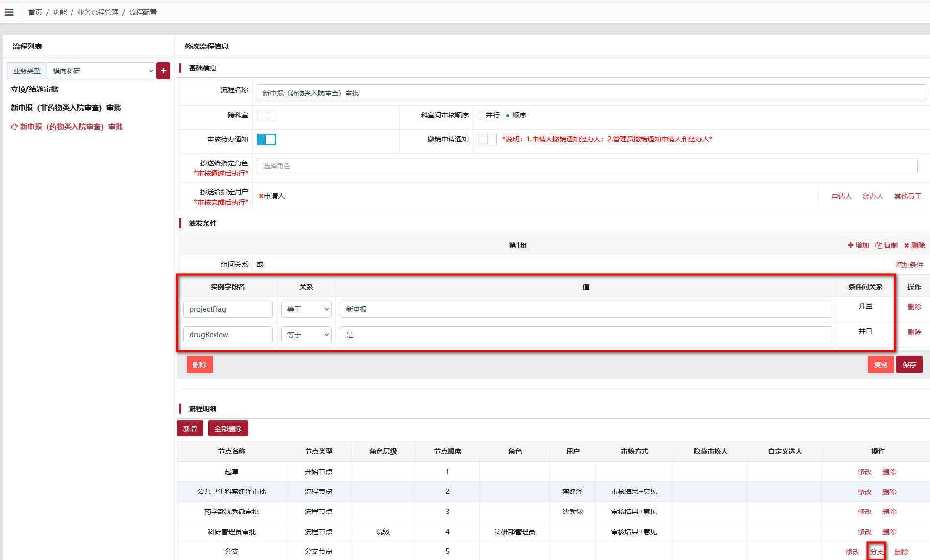Click the 院级 role level cell
Viewport: 930px width, 560px height.
click(383, 532)
